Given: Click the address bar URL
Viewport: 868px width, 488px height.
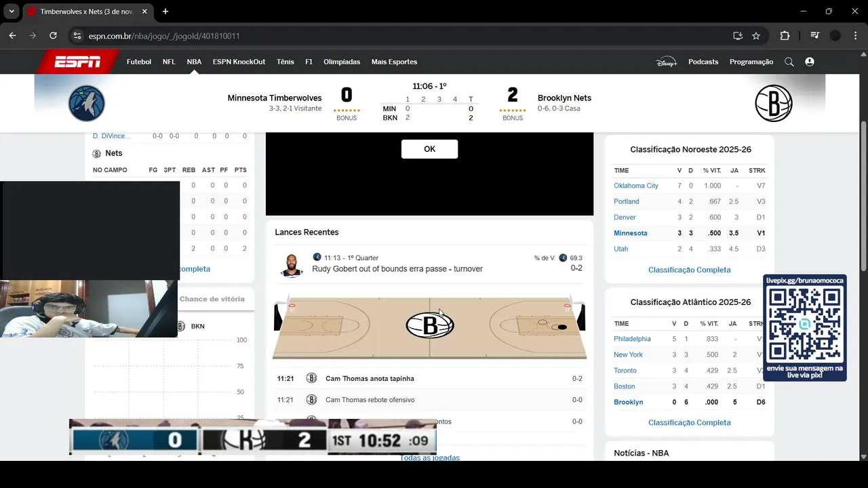Looking at the screenshot, I should coord(164,36).
